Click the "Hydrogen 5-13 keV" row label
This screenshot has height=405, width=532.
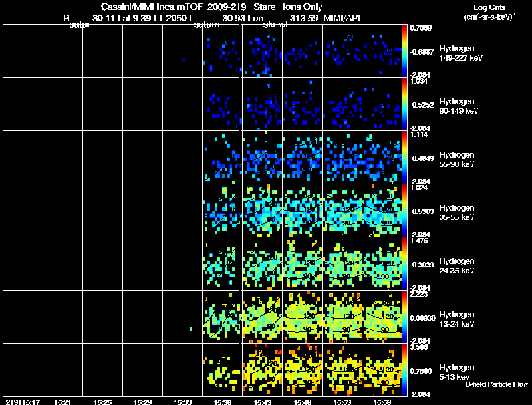pos(457,372)
